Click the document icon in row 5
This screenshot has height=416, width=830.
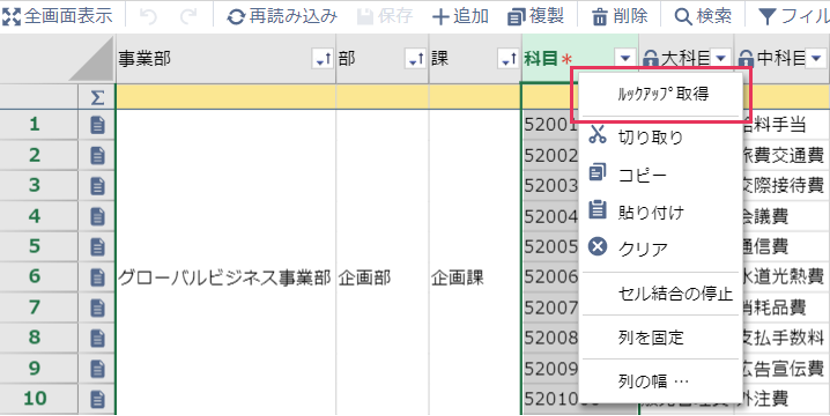point(97,247)
